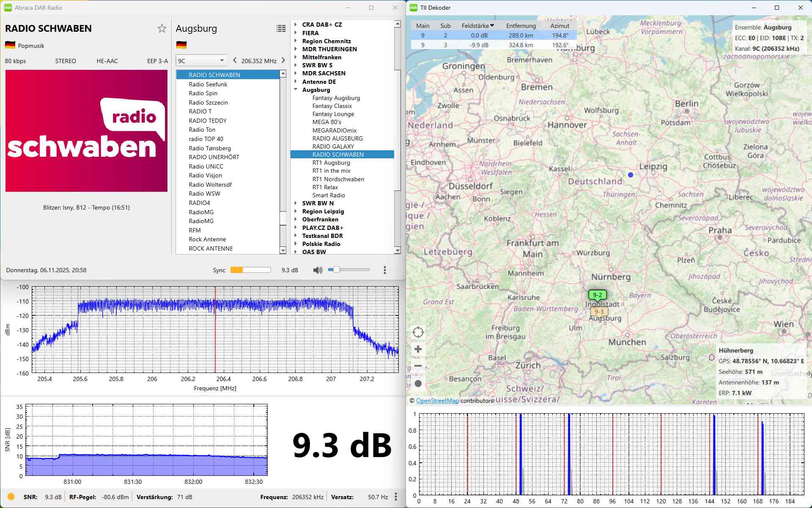This screenshot has width=812, height=508.
Task: Select RT1 Nordschwaben in the tree
Action: (338, 179)
